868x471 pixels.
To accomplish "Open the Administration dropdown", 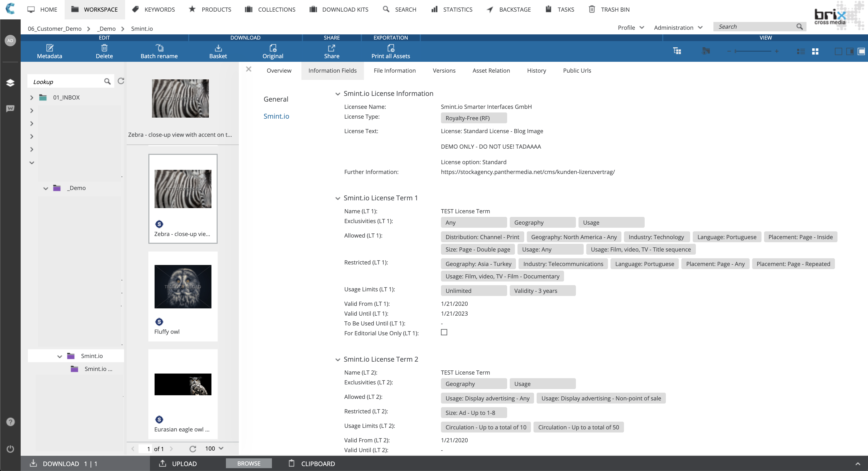I will [677, 28].
